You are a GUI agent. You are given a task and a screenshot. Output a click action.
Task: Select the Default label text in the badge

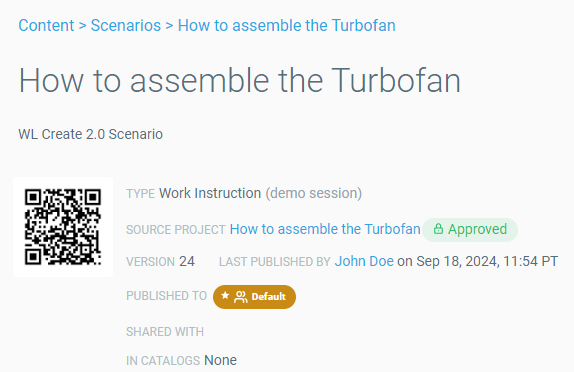(268, 297)
